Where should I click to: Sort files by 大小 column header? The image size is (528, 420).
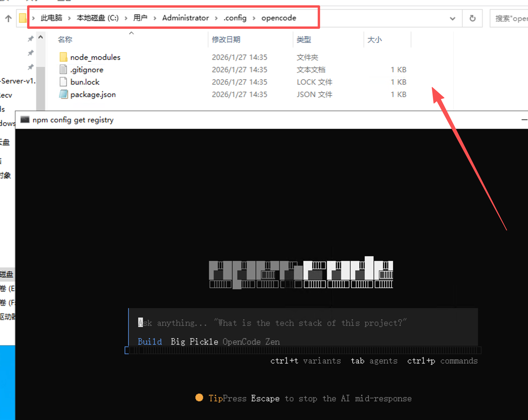tap(374, 39)
